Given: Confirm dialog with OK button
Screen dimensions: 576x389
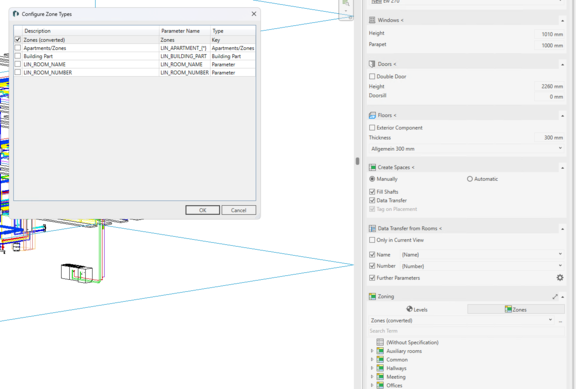Looking at the screenshot, I should 202,210.
